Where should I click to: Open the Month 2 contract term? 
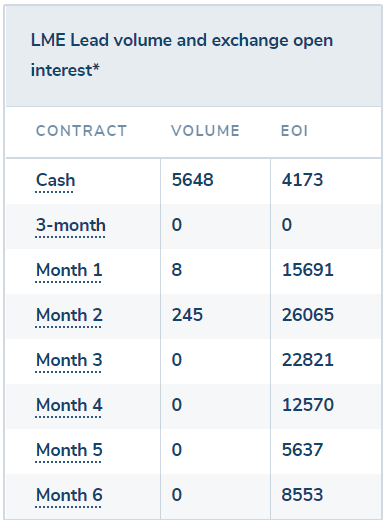tap(69, 315)
